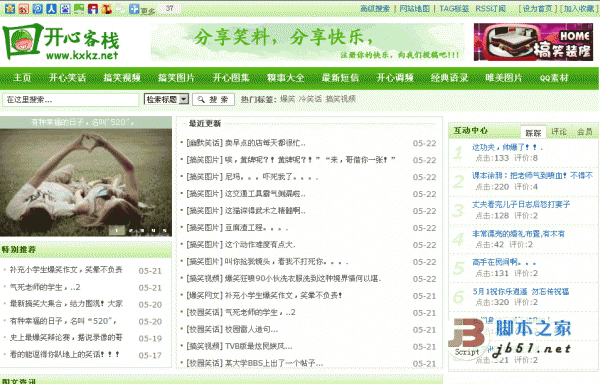Image resolution: width=600 pixels, height=384 pixels.
Task: Open ranked article 非常漂亮的婚礼布置
Action: (x=518, y=234)
